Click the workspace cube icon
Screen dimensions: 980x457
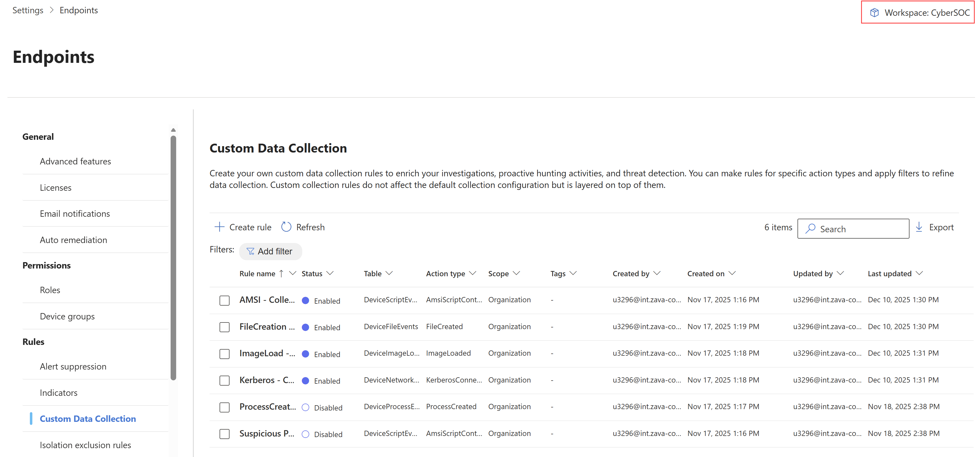874,12
